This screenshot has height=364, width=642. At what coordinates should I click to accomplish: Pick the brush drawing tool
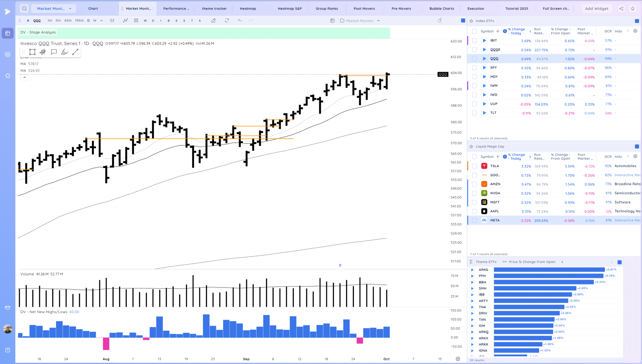click(x=64, y=52)
